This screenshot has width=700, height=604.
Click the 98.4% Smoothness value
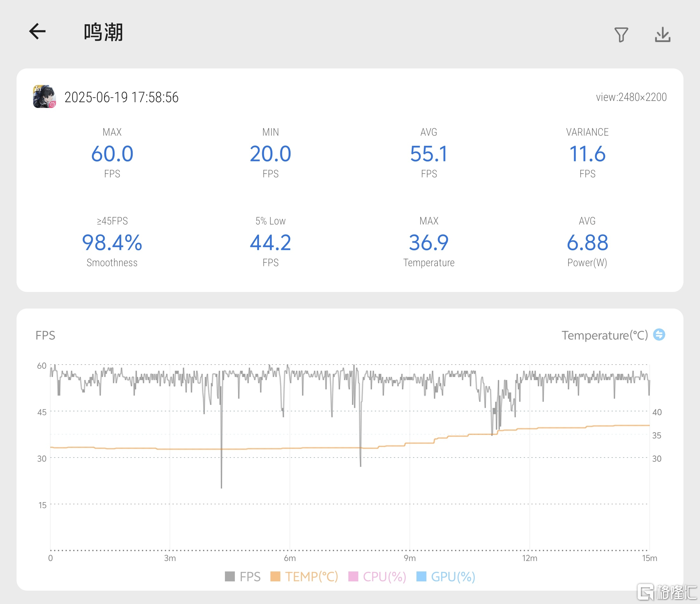tap(112, 243)
